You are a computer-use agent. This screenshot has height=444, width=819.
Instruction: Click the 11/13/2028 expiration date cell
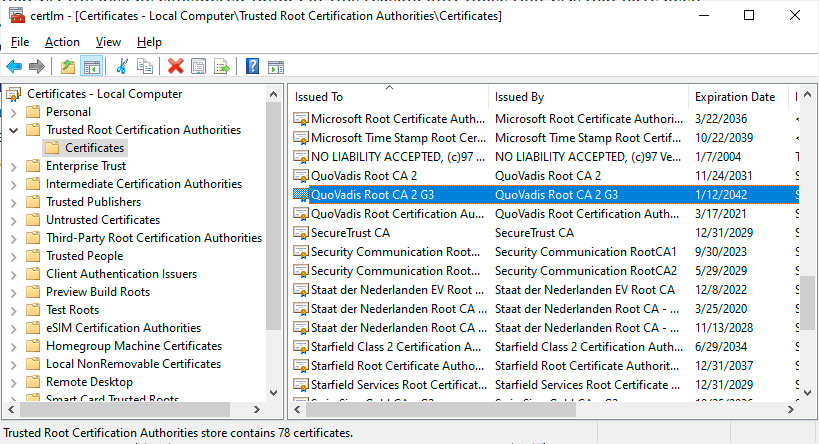point(723,328)
